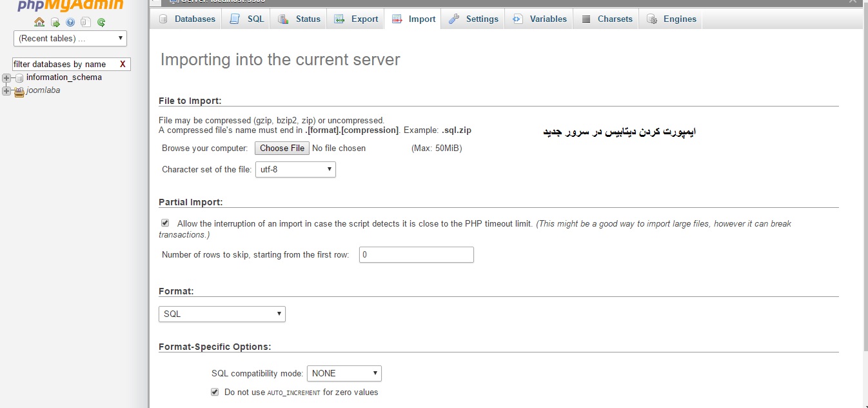Click the joomlaba database icon
The height and width of the screenshot is (408, 868).
click(x=19, y=91)
